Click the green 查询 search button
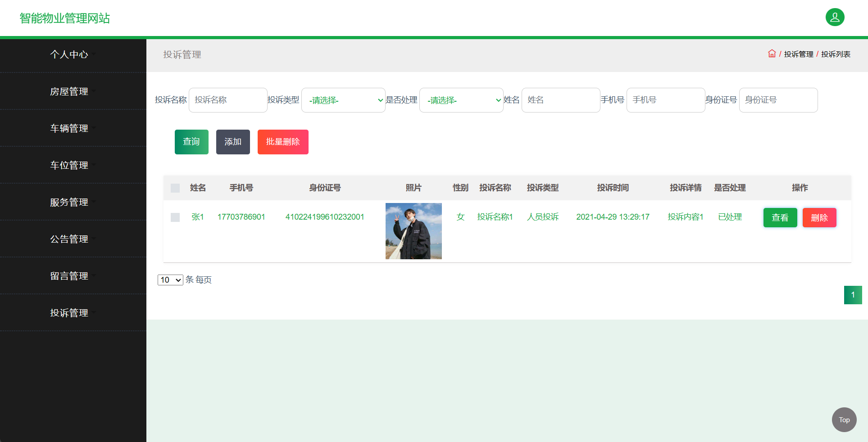Screen dimensions: 868x442 click(x=191, y=142)
